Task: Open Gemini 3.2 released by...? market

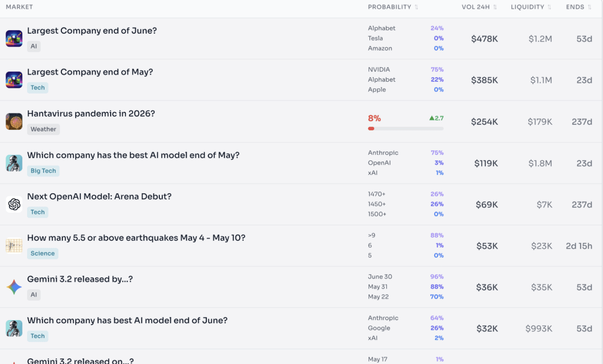Action: pos(80,279)
